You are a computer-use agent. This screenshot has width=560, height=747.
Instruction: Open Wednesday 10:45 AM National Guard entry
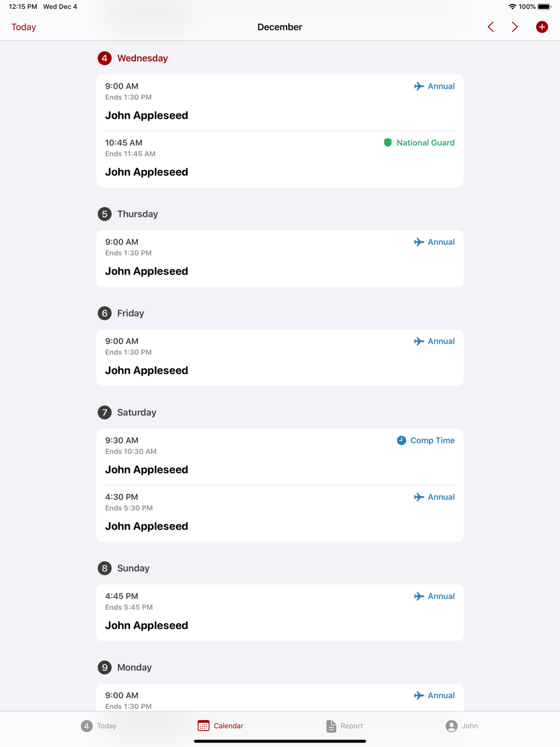pos(280,159)
